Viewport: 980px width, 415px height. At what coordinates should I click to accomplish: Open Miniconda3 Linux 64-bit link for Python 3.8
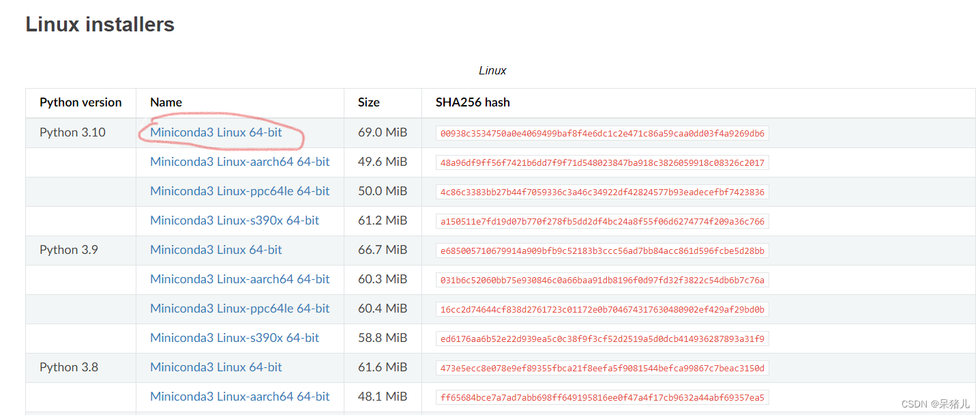pos(216,367)
